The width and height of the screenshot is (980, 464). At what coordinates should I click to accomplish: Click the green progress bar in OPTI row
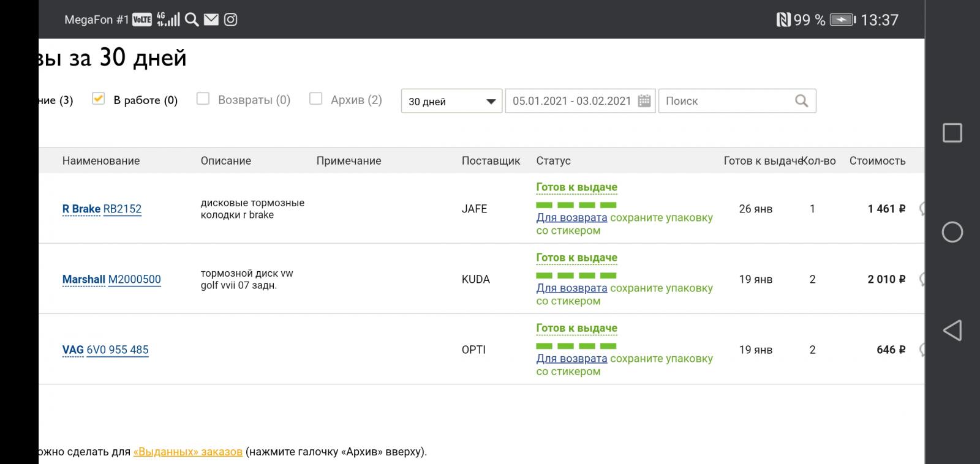click(576, 346)
